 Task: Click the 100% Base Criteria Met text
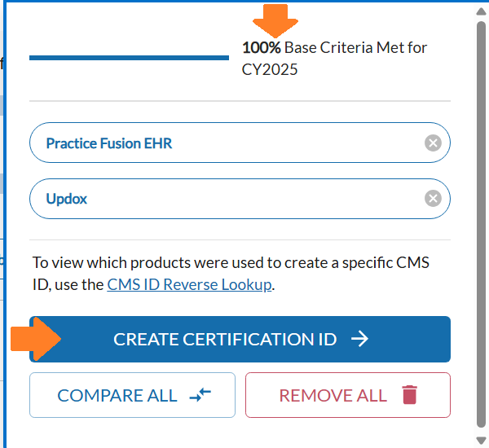(334, 48)
